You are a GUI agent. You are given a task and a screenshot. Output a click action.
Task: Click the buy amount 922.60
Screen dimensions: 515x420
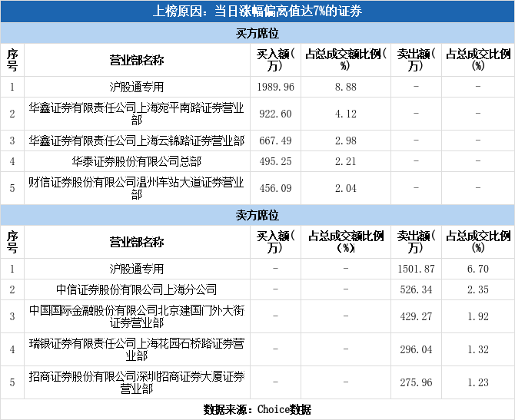tap(276, 114)
